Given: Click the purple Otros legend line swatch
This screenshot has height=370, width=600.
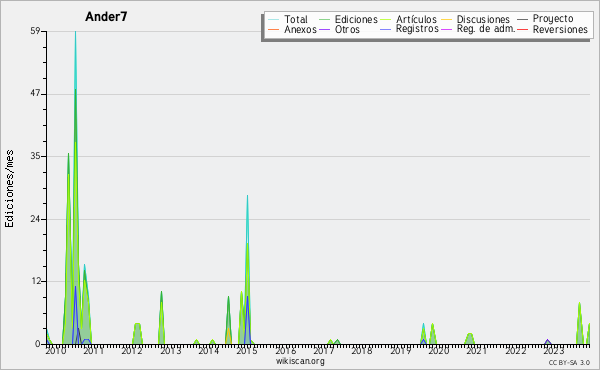Looking at the screenshot, I should (324, 29).
